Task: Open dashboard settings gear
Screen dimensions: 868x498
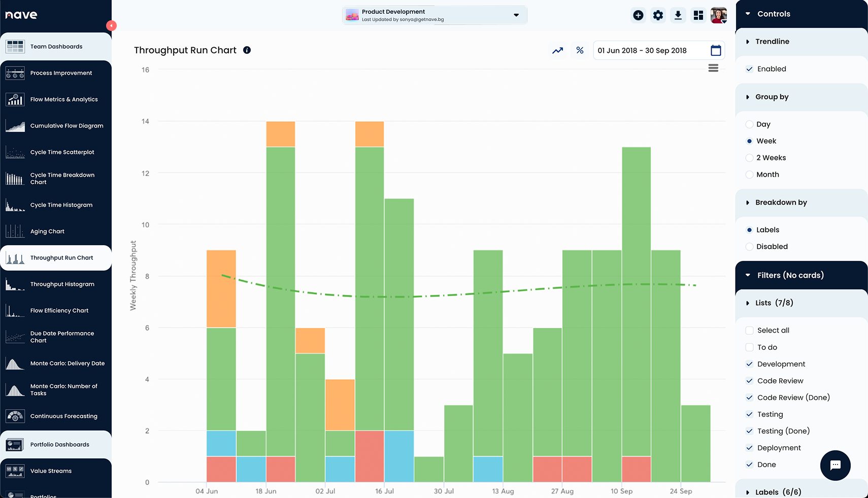Action: [658, 15]
